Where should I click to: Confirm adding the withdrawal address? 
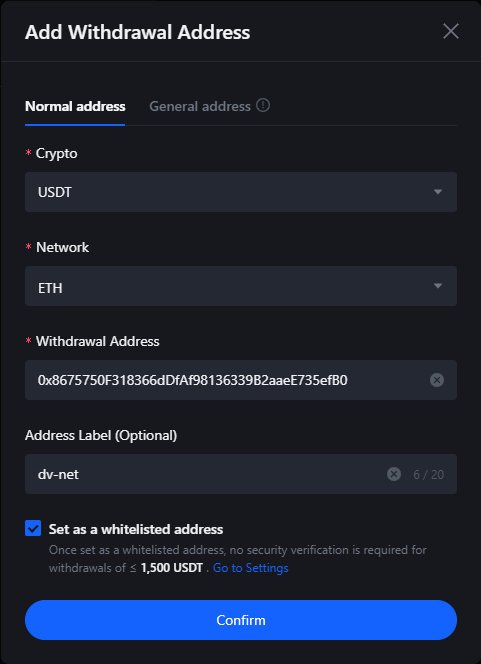(240, 620)
